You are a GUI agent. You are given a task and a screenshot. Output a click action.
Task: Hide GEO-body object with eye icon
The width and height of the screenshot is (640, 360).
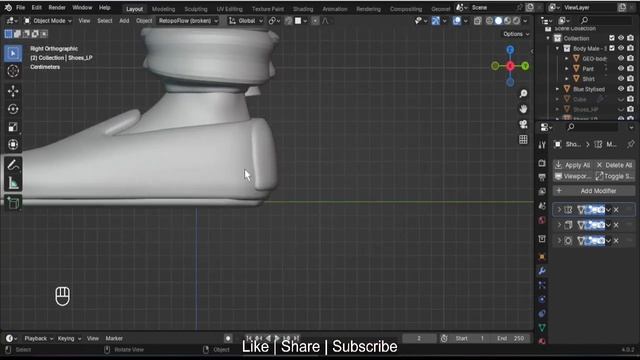pos(621,58)
